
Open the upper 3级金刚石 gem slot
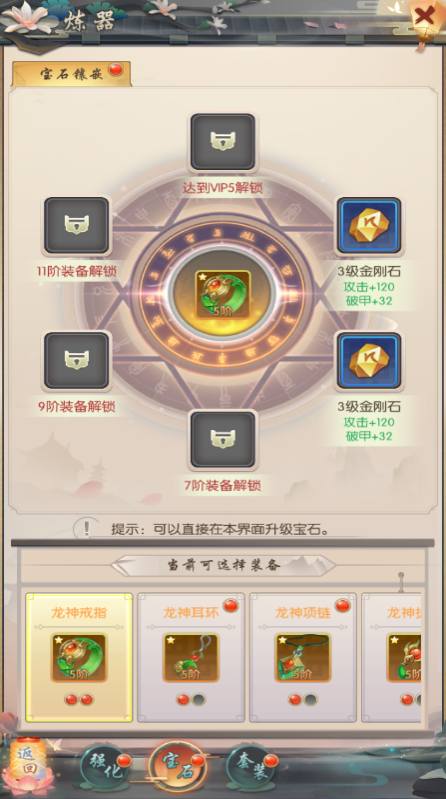pos(369,225)
